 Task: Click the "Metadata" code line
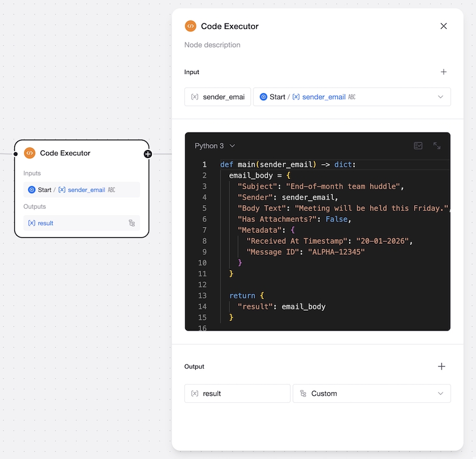click(x=266, y=230)
